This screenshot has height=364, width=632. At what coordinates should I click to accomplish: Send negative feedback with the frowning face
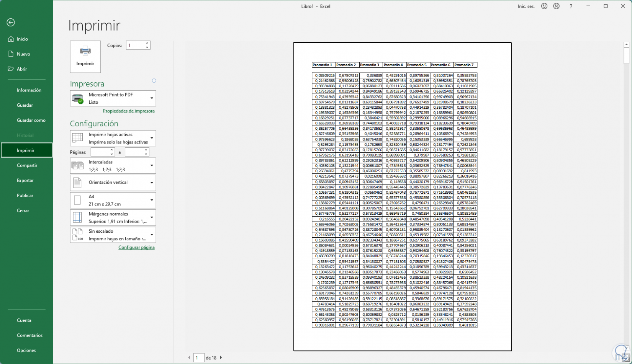click(x=557, y=6)
